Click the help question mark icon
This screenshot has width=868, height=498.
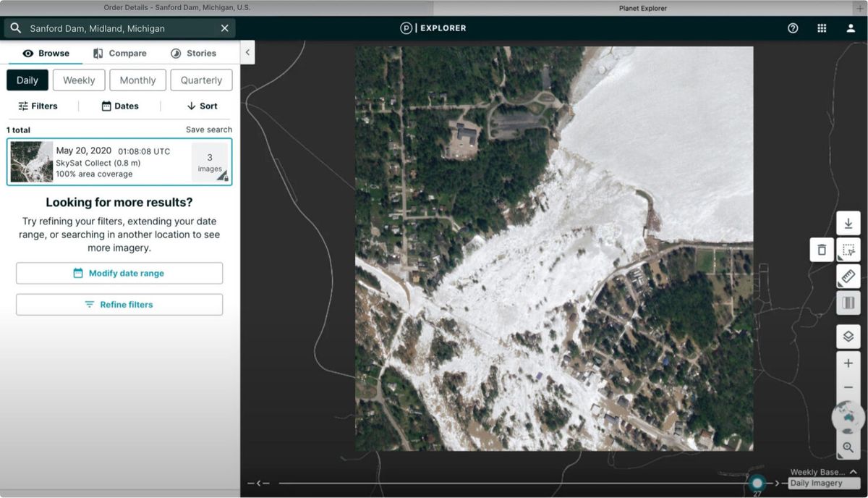[792, 28]
